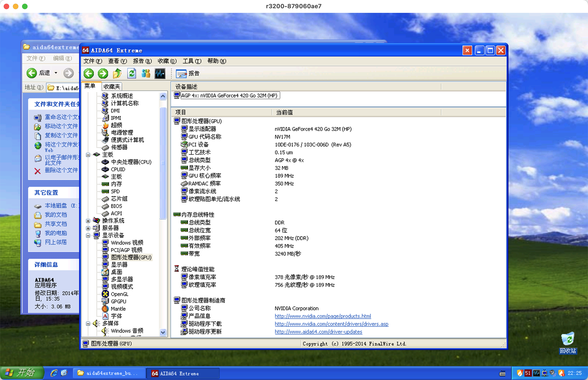This screenshot has width=588, height=380.
Task: Click the green Forward arrow in AIDA64 toolbar
Action: point(103,73)
